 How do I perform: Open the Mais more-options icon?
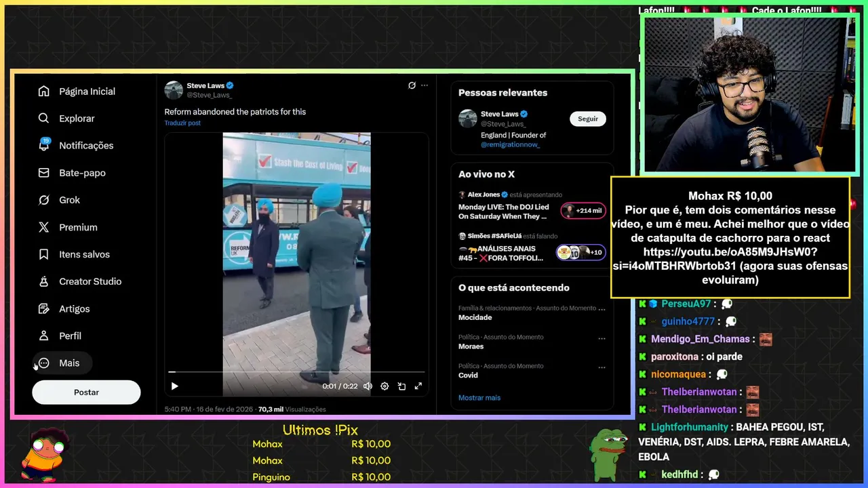(44, 363)
